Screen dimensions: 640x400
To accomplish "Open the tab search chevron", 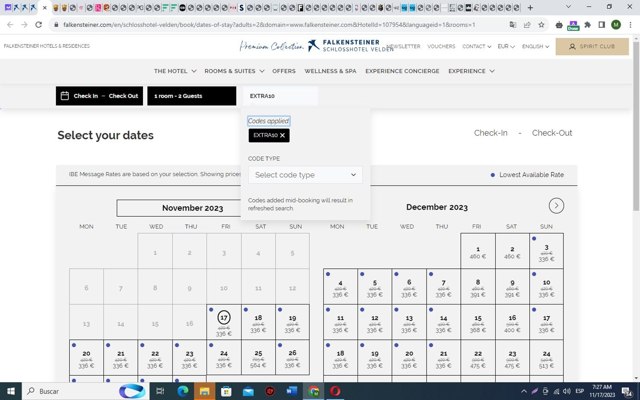I will (569, 7).
